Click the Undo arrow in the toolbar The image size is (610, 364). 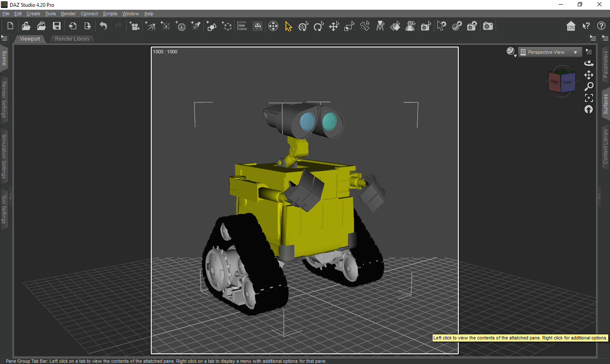[x=103, y=26]
